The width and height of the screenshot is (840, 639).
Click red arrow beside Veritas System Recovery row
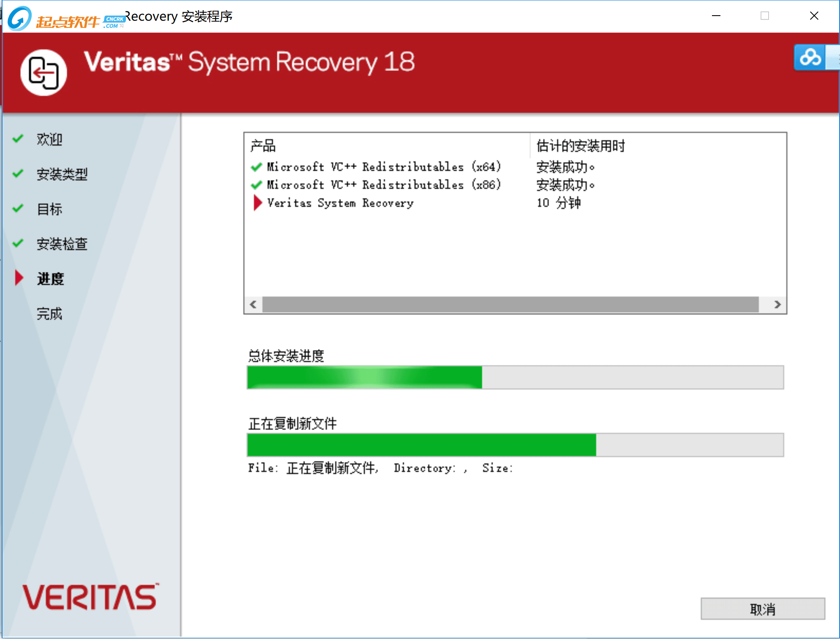[x=257, y=203]
